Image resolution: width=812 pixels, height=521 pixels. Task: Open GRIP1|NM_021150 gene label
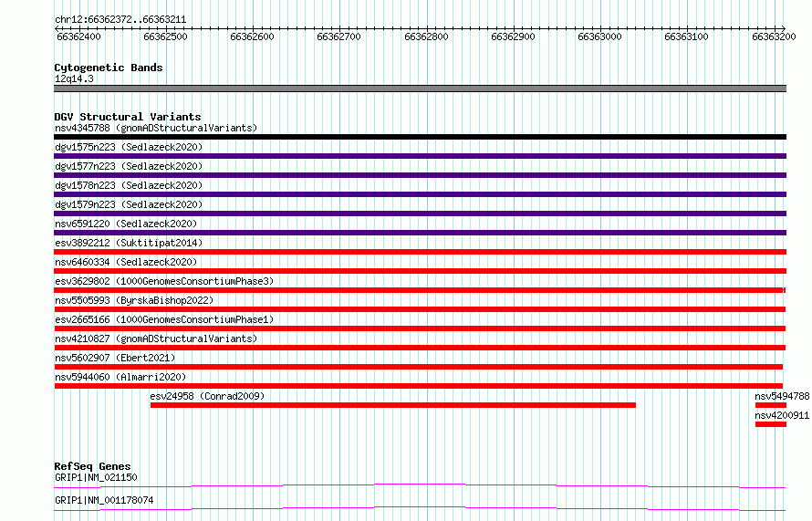96,477
